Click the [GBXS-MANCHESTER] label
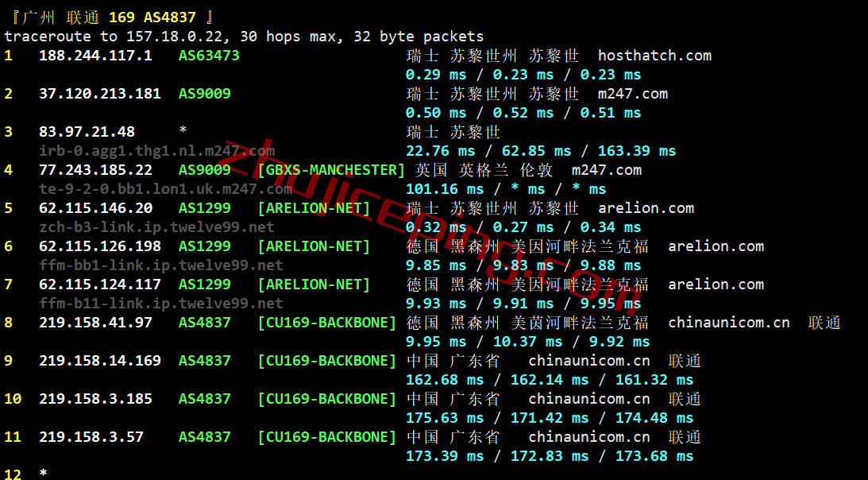The height and width of the screenshot is (480, 868). point(331,170)
